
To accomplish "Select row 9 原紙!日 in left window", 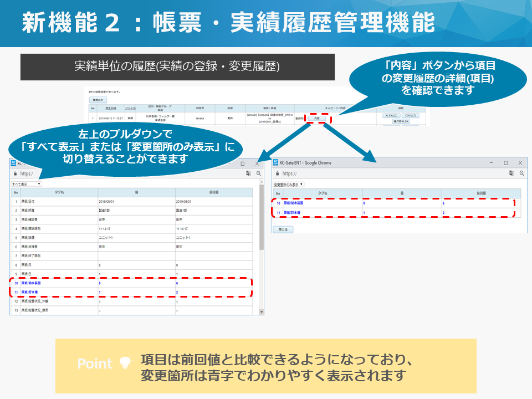I will click(131, 274).
